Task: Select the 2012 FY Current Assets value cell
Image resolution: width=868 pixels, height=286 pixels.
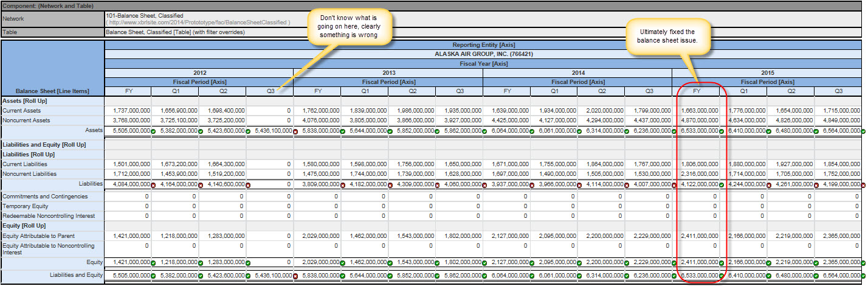Action: point(128,111)
